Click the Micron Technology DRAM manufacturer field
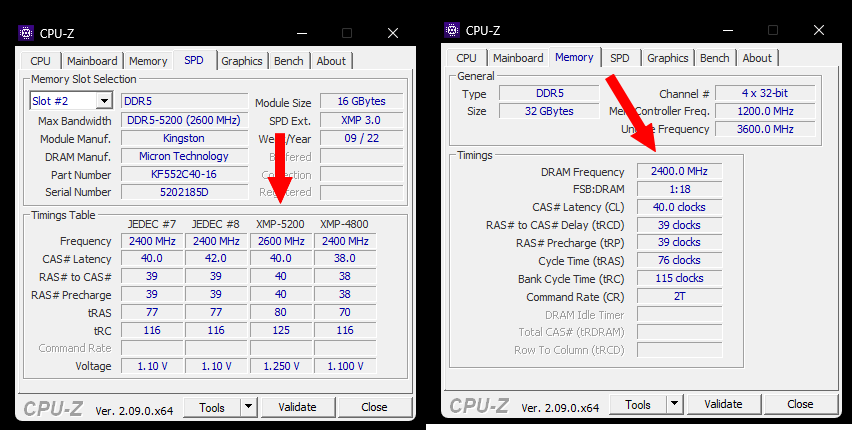852x430 pixels. [184, 156]
